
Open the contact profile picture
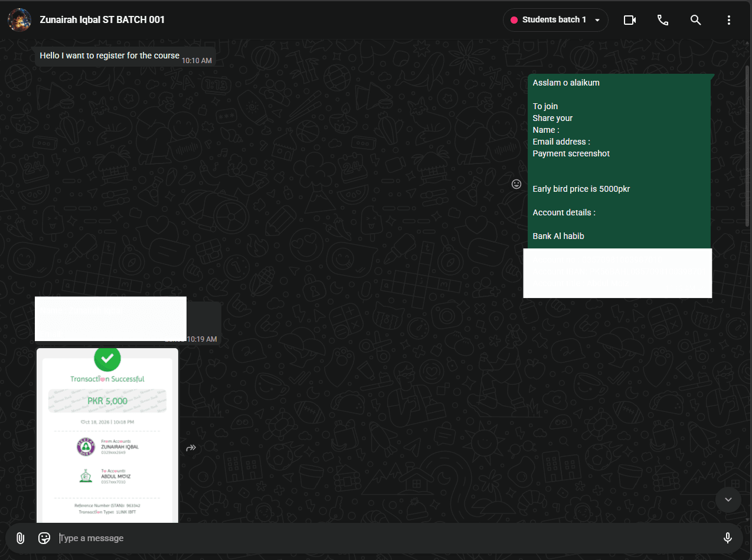point(19,20)
